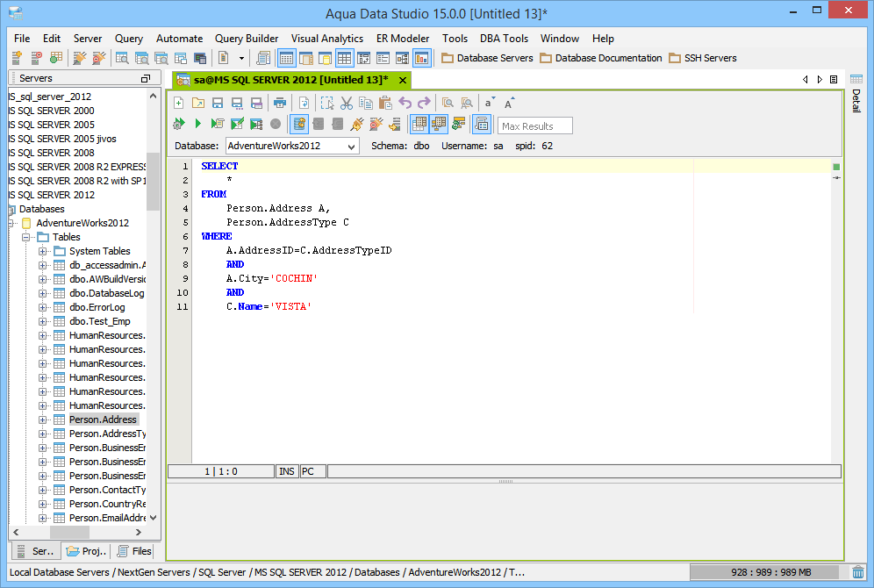The height and width of the screenshot is (588, 874).
Task: Click the scissors Cut icon
Action: click(347, 103)
